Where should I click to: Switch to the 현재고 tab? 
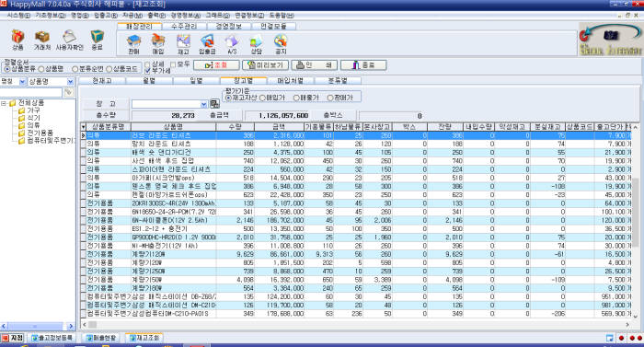coord(102,81)
